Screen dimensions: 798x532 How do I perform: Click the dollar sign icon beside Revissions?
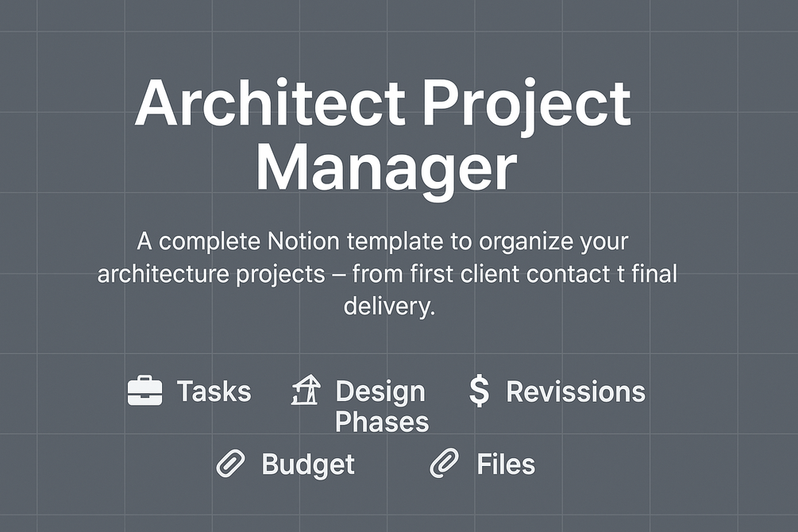(479, 391)
